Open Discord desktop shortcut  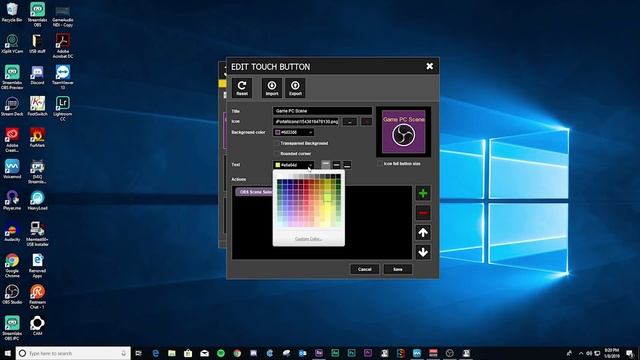point(37,75)
